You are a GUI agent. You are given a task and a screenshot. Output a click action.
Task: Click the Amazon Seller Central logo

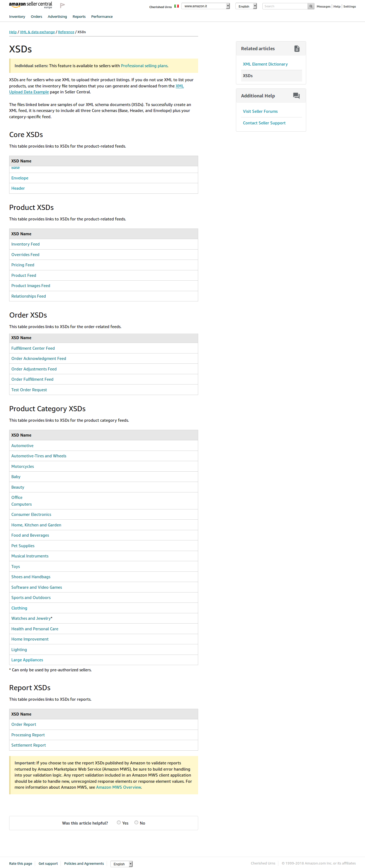click(30, 5)
